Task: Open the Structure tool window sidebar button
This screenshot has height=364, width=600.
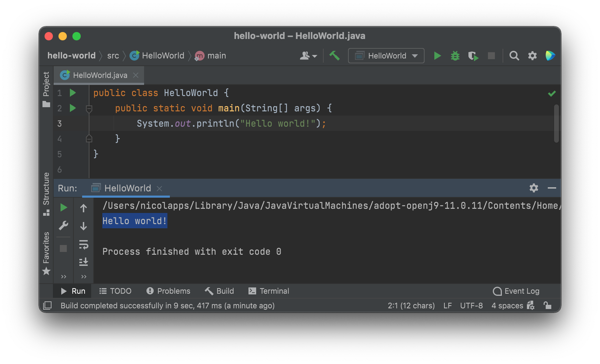Action: [x=46, y=194]
